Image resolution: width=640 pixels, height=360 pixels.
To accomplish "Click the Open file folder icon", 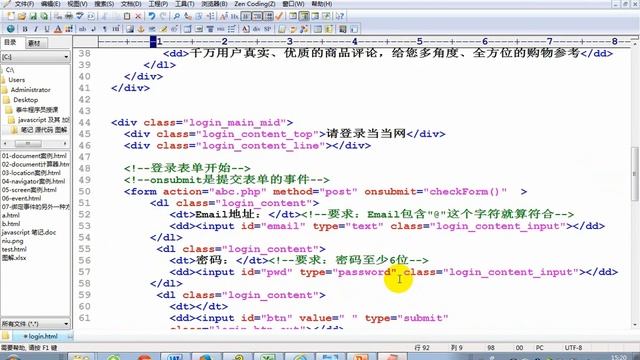I will pyautogui.click(x=22, y=16).
